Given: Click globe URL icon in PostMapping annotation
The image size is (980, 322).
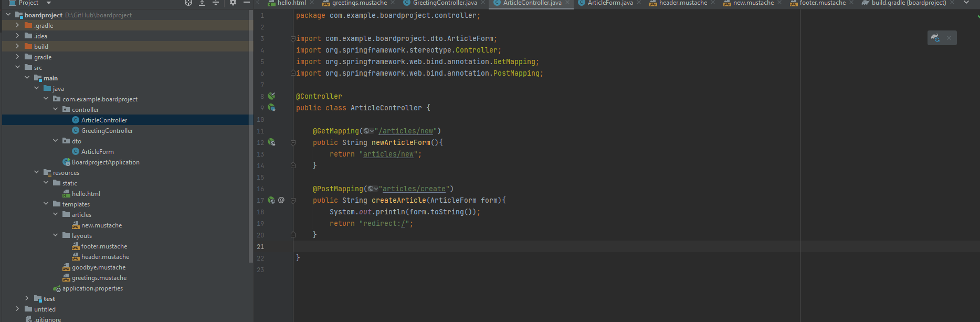Looking at the screenshot, I should pos(373,189).
